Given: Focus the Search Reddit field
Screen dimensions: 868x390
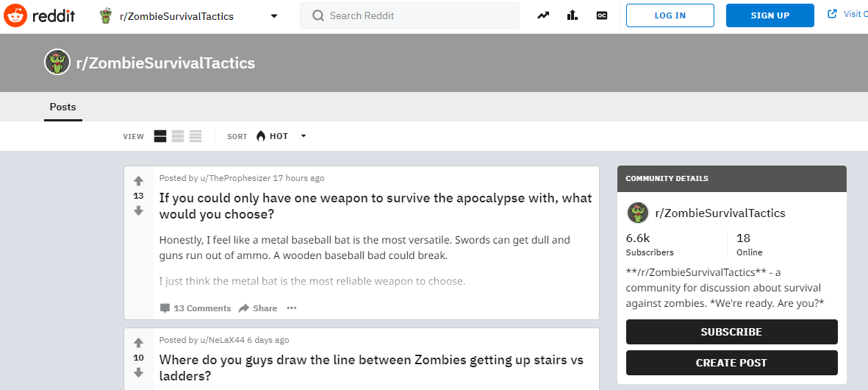Looking at the screenshot, I should click(x=409, y=15).
